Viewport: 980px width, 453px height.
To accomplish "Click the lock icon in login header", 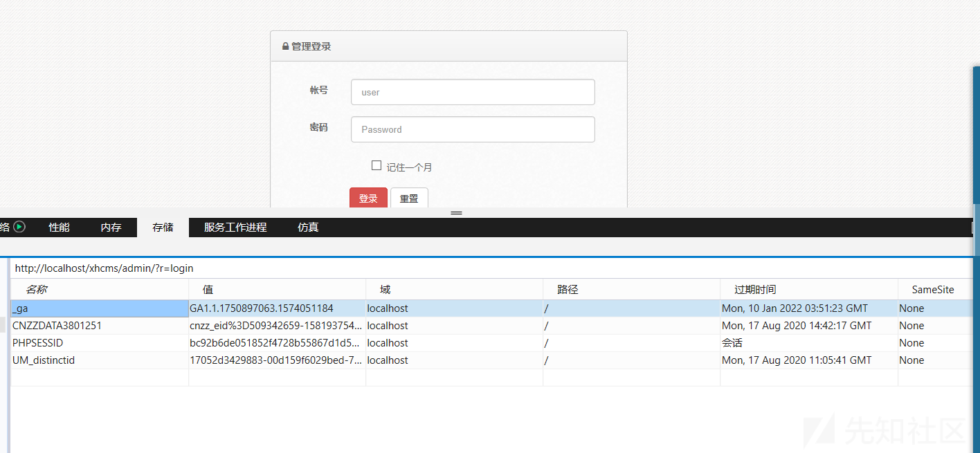I will (285, 46).
